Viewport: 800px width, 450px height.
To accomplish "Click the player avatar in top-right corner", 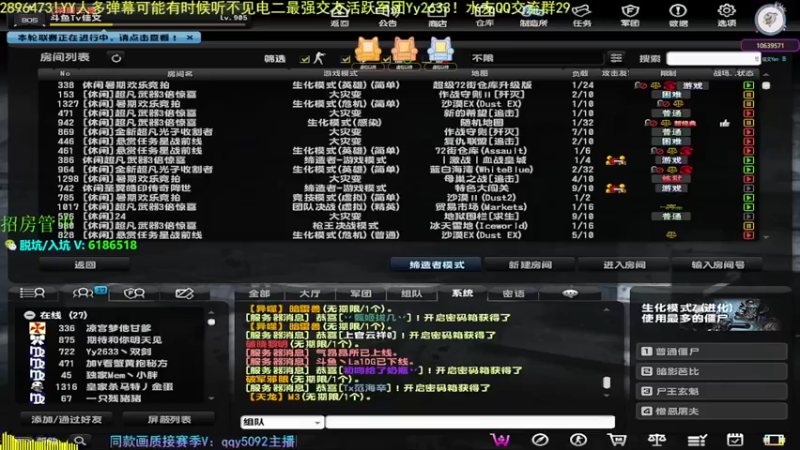I will [770, 19].
